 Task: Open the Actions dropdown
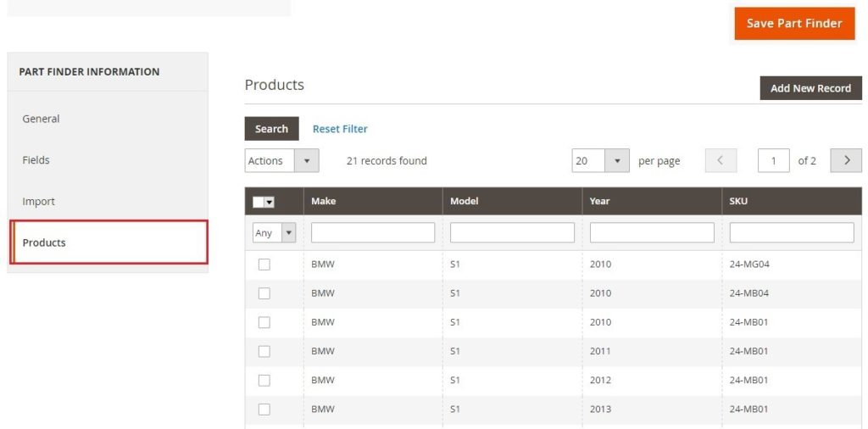(281, 161)
